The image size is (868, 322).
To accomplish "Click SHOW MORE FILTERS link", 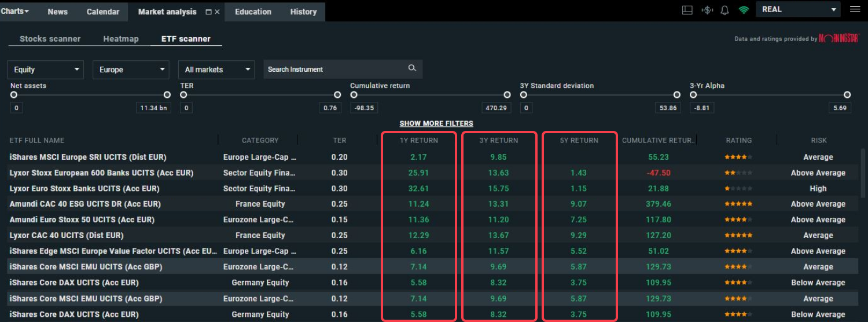I will [436, 123].
